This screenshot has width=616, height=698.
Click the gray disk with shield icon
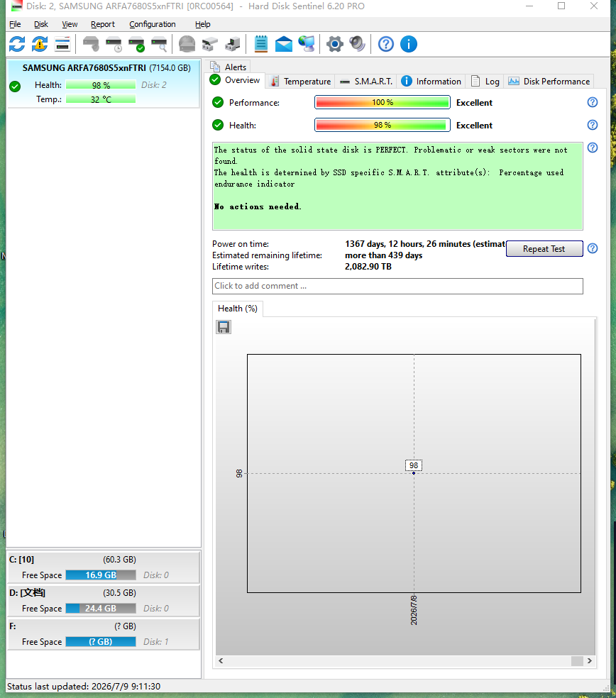(x=91, y=44)
